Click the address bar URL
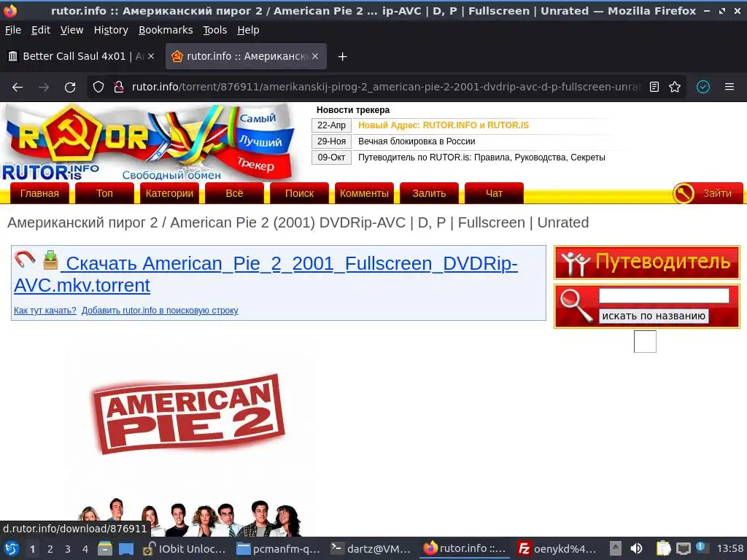747x560 pixels. pos(386,87)
